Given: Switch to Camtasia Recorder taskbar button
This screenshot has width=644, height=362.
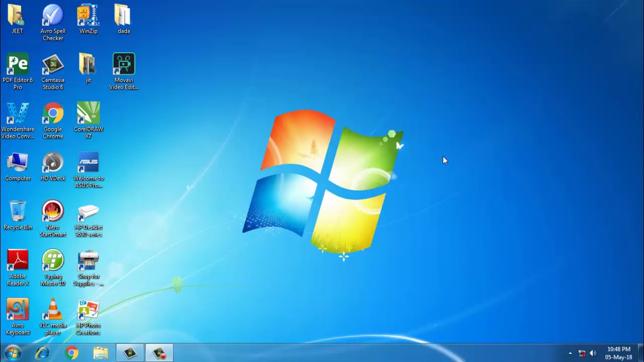Looking at the screenshot, I should (159, 353).
